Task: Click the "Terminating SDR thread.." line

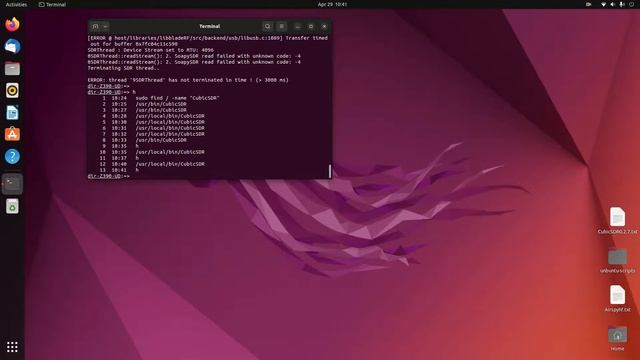Action: (x=124, y=68)
